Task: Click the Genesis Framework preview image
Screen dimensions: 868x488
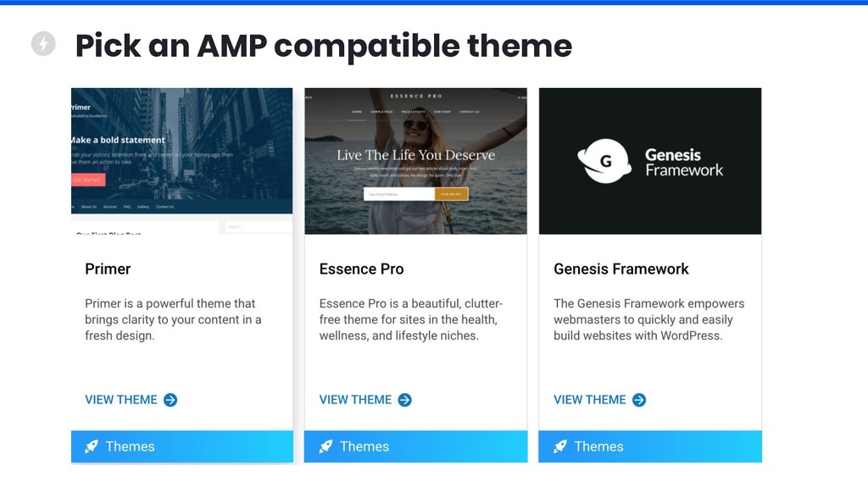Action: pos(650,161)
